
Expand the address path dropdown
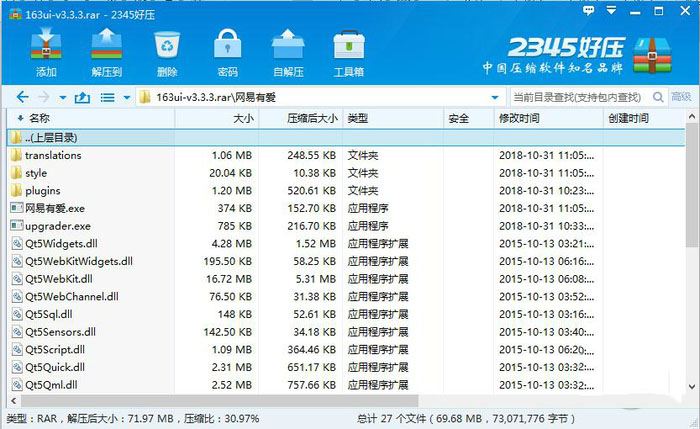495,97
